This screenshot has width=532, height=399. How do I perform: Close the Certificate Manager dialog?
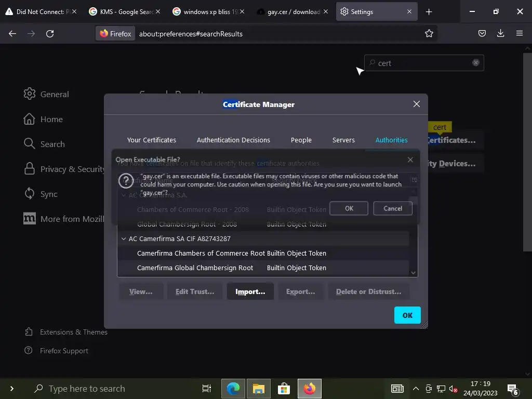point(416,104)
